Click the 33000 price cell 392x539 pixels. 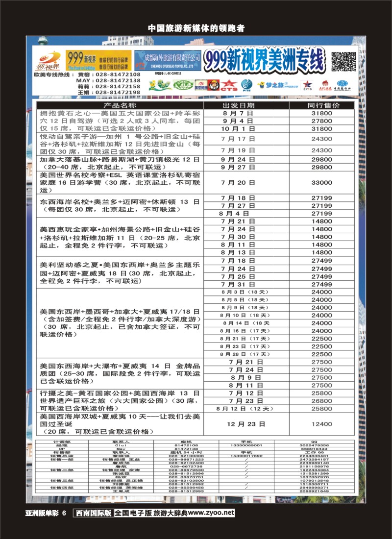(x=322, y=183)
